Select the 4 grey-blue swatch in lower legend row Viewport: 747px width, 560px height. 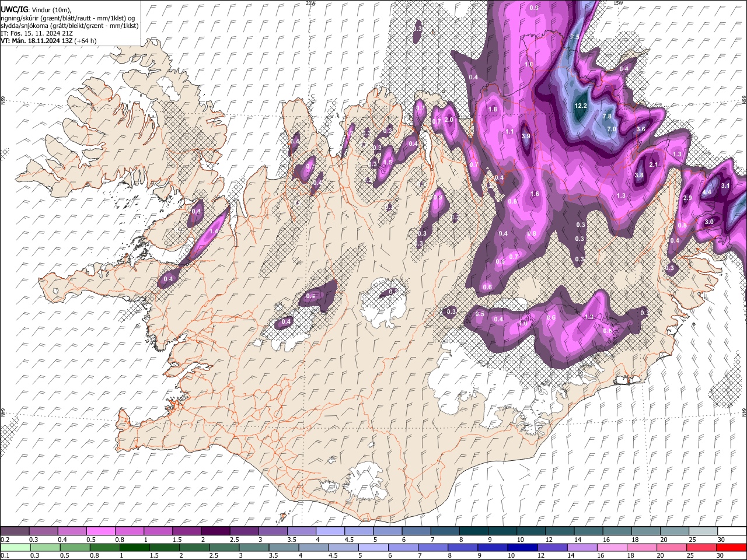(x=313, y=547)
